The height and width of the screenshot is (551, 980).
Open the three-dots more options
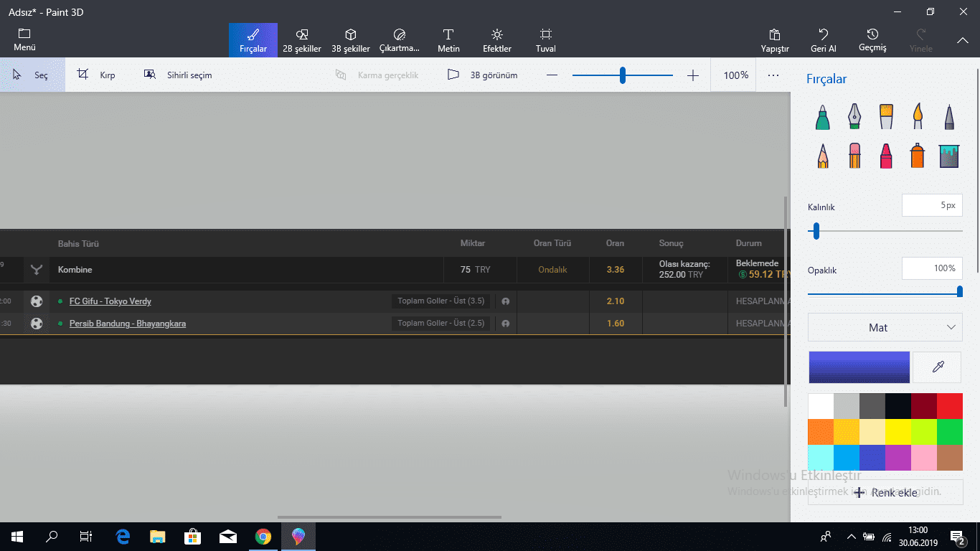(x=773, y=75)
